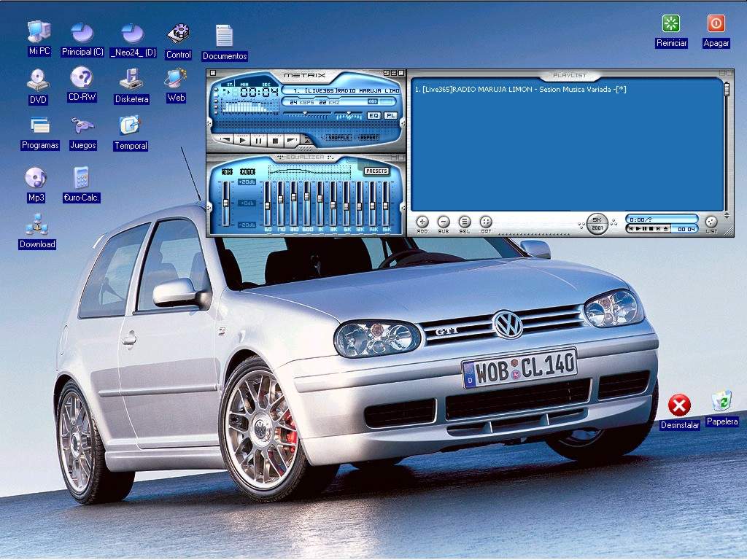Toggle the PL playlist window button
The height and width of the screenshot is (560, 747).
pos(391,116)
